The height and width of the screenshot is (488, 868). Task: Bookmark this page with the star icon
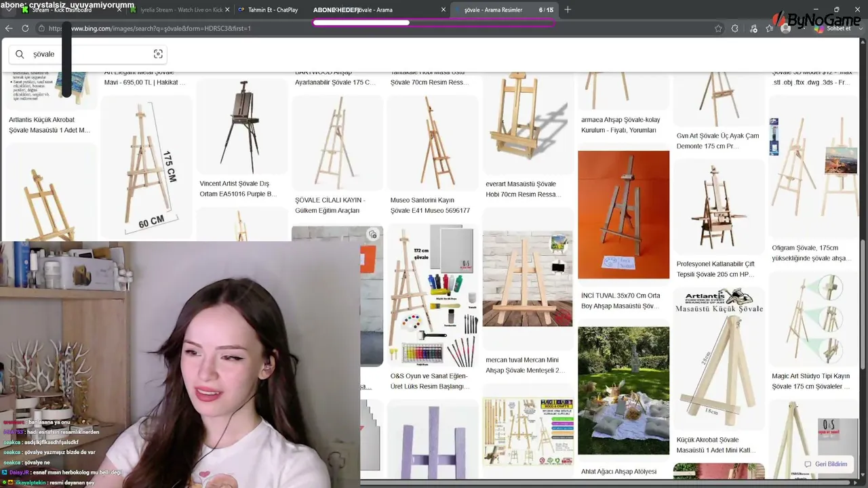click(x=718, y=28)
